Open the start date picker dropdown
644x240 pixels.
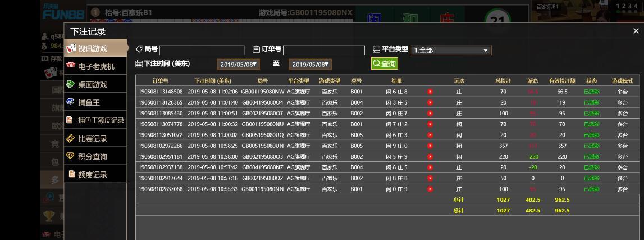pyautogui.click(x=239, y=65)
